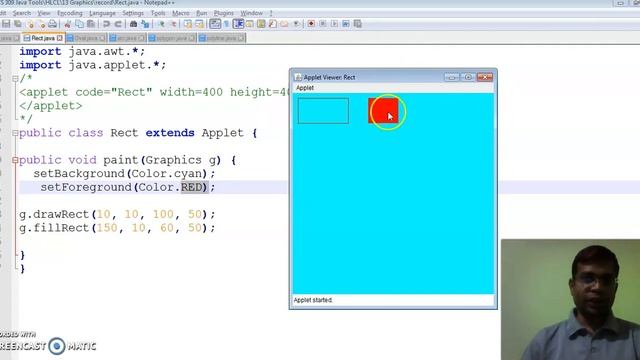
Task: Click the highlighted word RED in code
Action: pyautogui.click(x=191, y=187)
